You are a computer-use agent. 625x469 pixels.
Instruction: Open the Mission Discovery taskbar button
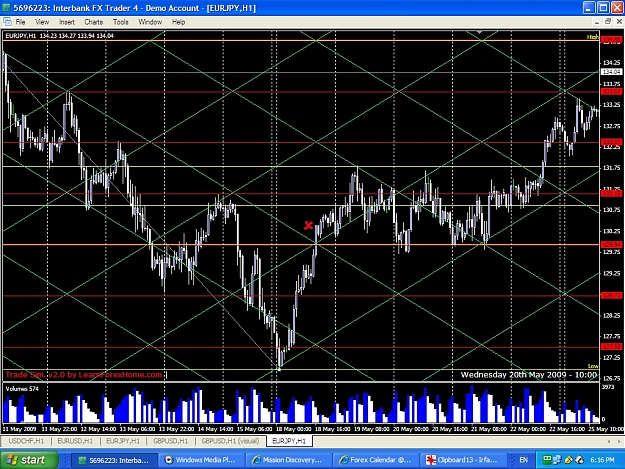click(287, 460)
